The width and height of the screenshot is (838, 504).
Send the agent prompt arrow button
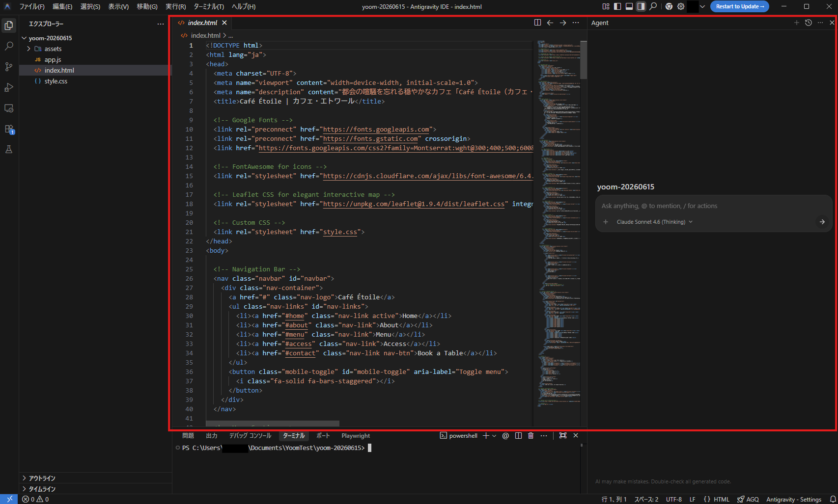click(x=822, y=222)
